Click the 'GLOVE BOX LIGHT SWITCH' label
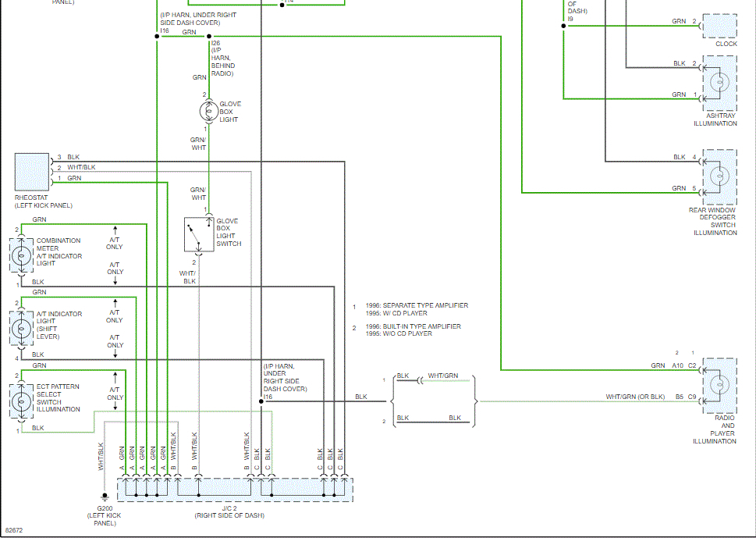 pyautogui.click(x=229, y=232)
